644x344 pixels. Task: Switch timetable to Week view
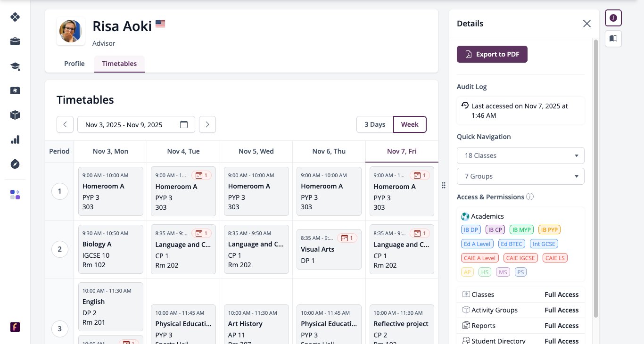410,124
